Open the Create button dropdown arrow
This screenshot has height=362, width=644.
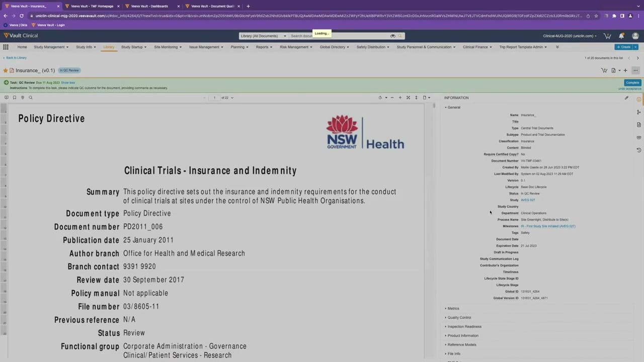tap(635, 47)
